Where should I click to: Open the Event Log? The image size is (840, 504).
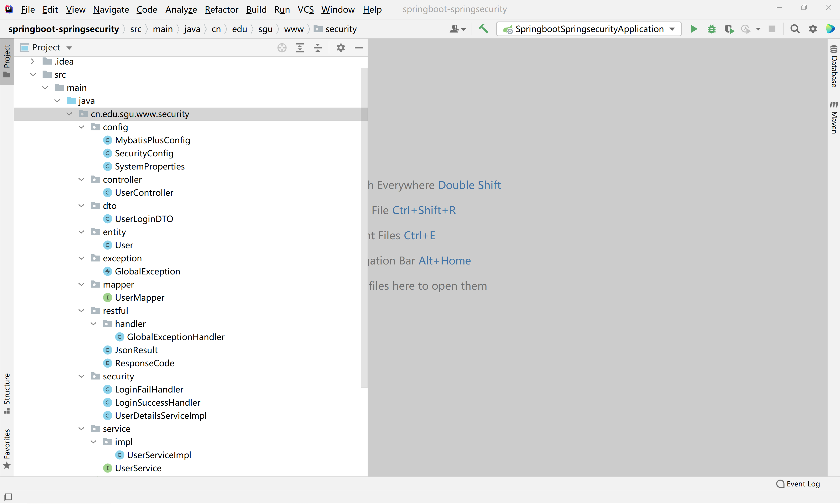coord(798,484)
